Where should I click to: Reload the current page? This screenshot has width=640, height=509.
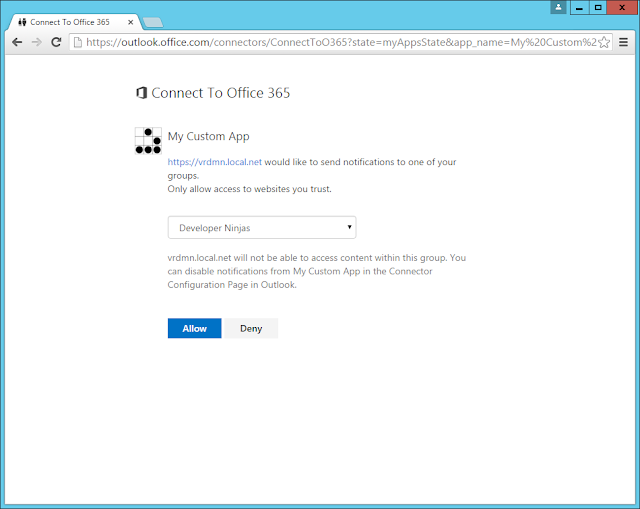pyautogui.click(x=56, y=42)
